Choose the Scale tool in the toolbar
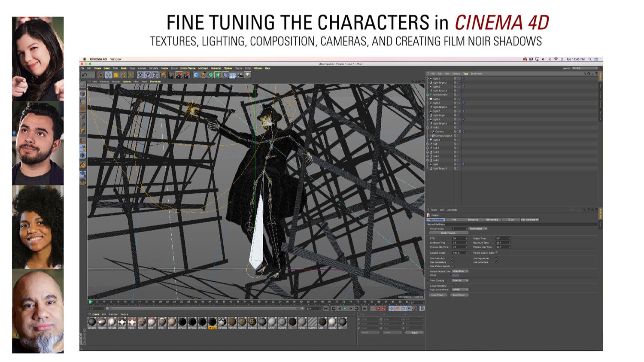 point(115,75)
